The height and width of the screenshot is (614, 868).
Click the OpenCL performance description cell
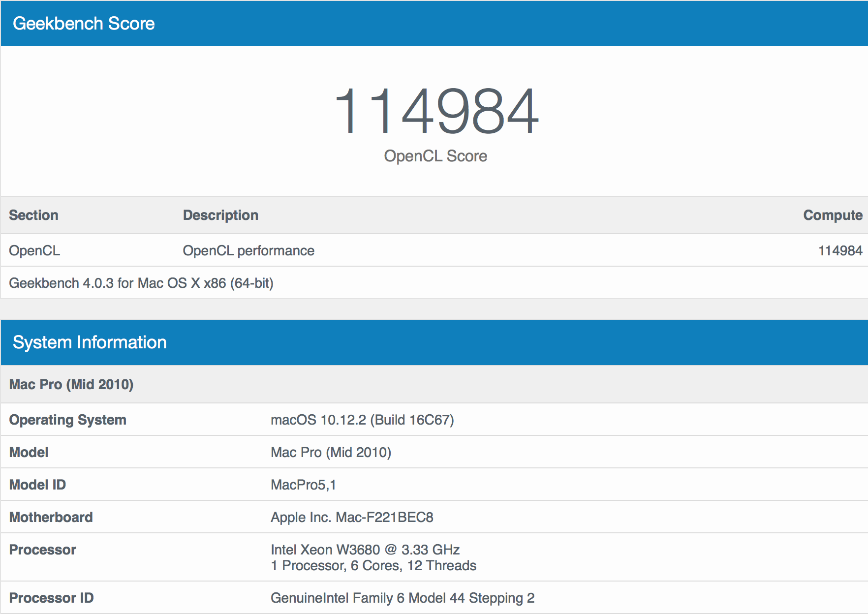coord(248,250)
